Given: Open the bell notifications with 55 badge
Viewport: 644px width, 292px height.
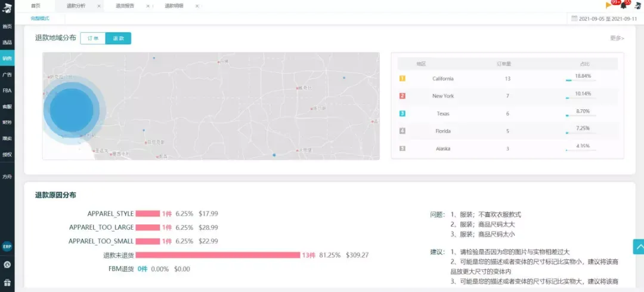Looking at the screenshot, I should 624,6.
